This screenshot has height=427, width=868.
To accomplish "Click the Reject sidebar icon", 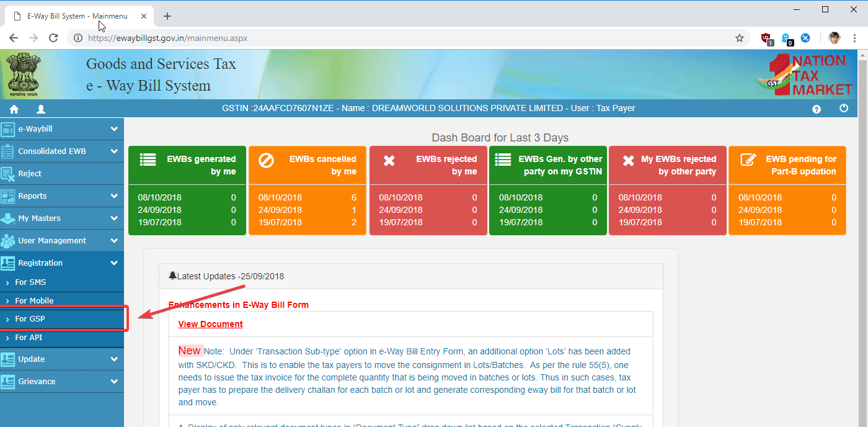I will coord(8,174).
